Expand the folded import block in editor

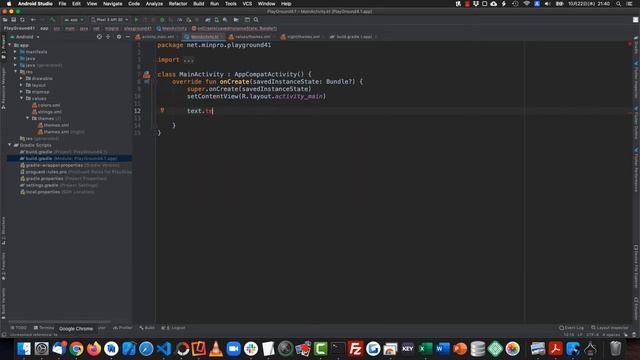click(x=188, y=60)
